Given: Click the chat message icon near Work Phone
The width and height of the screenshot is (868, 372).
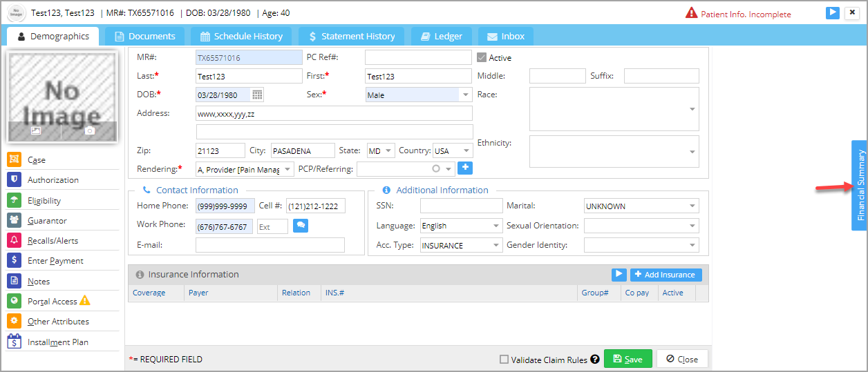Looking at the screenshot, I should click(x=301, y=226).
